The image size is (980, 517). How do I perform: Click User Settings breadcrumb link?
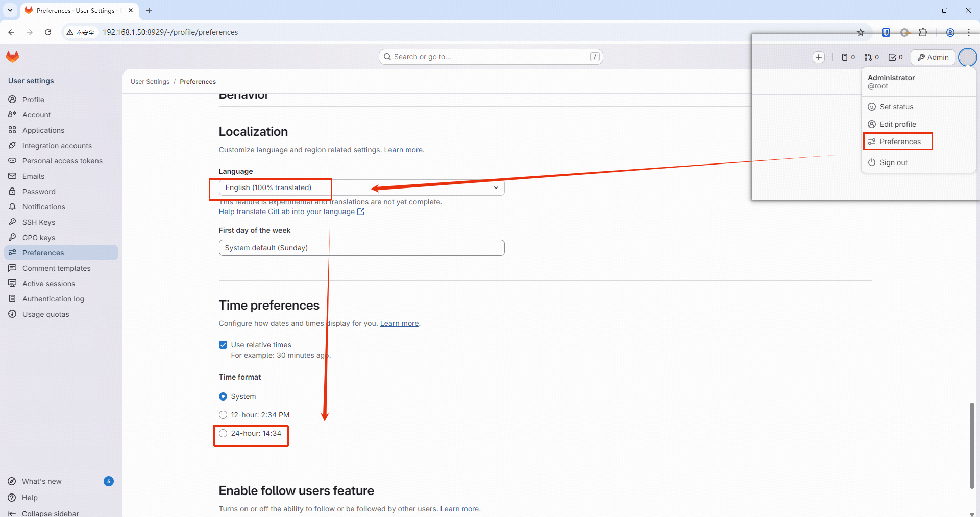[150, 82]
